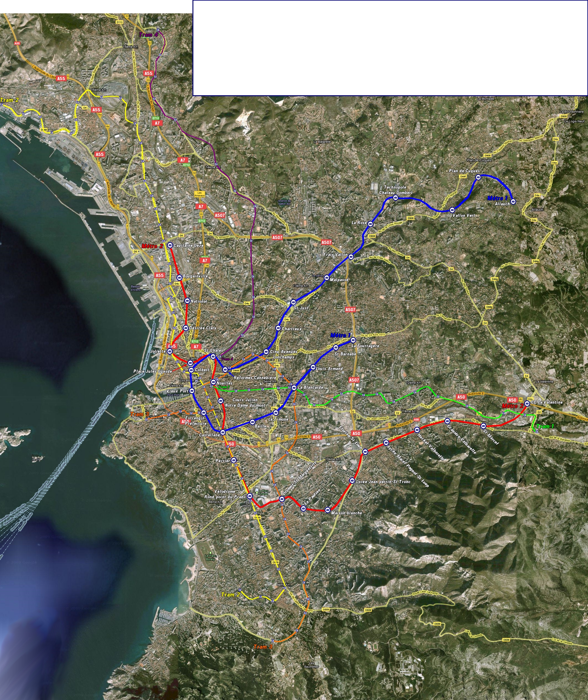The height and width of the screenshot is (700, 588).
Task: Select the Rond point du Prado station marker
Action: tap(250, 496)
